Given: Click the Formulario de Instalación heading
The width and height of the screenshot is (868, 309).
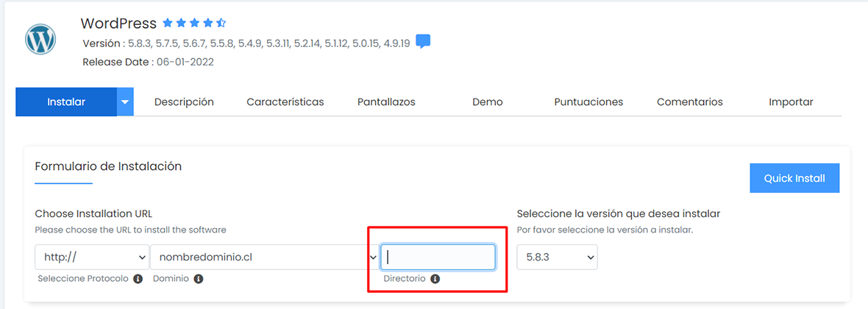Looking at the screenshot, I should [108, 166].
